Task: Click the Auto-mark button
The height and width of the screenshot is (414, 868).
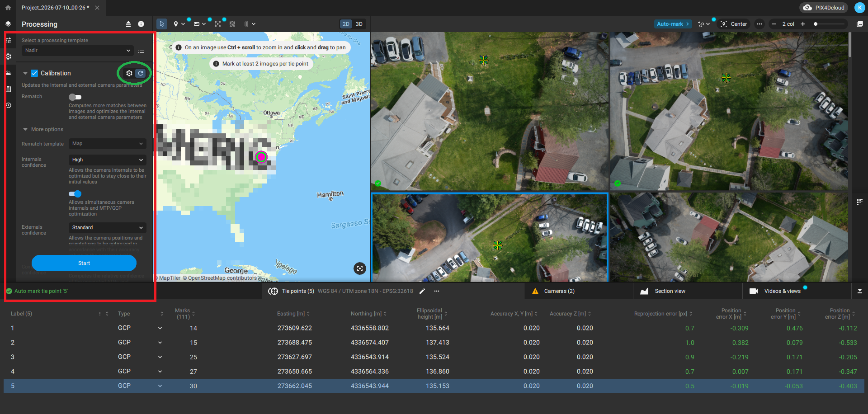Action: tap(673, 24)
